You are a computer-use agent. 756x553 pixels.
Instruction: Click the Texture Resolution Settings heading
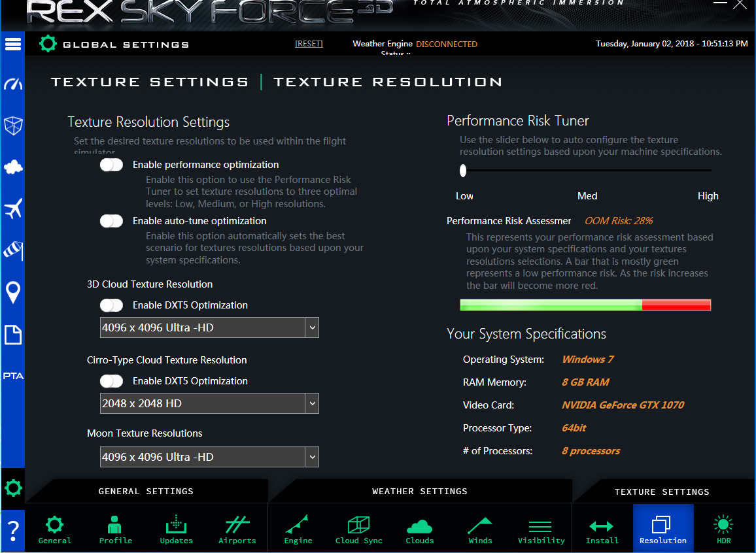click(148, 122)
